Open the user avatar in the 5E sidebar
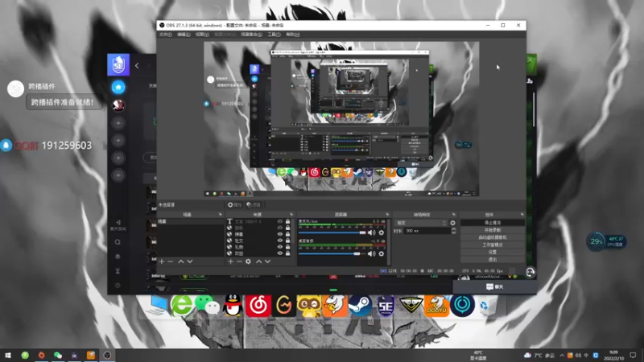Viewport: 644px width, 362px height. pos(118,105)
